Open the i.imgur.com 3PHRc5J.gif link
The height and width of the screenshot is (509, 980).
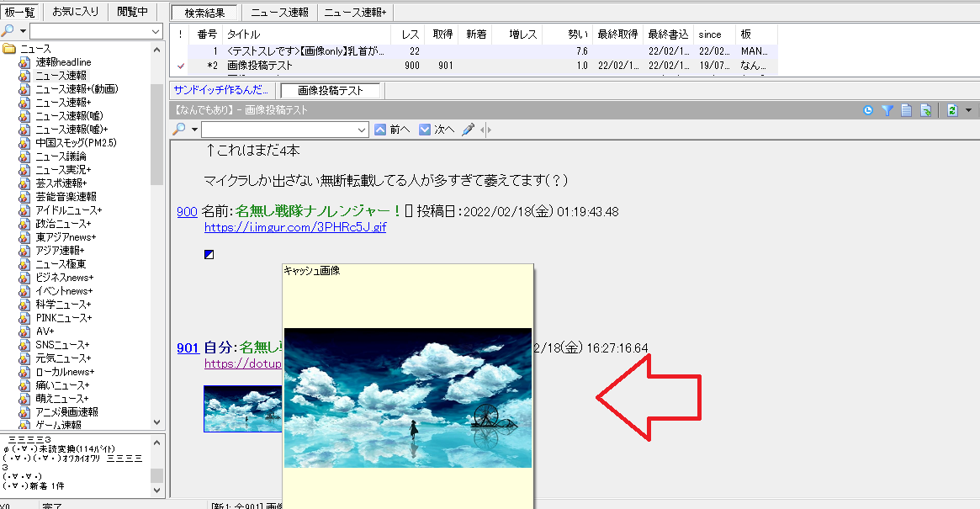pos(295,227)
